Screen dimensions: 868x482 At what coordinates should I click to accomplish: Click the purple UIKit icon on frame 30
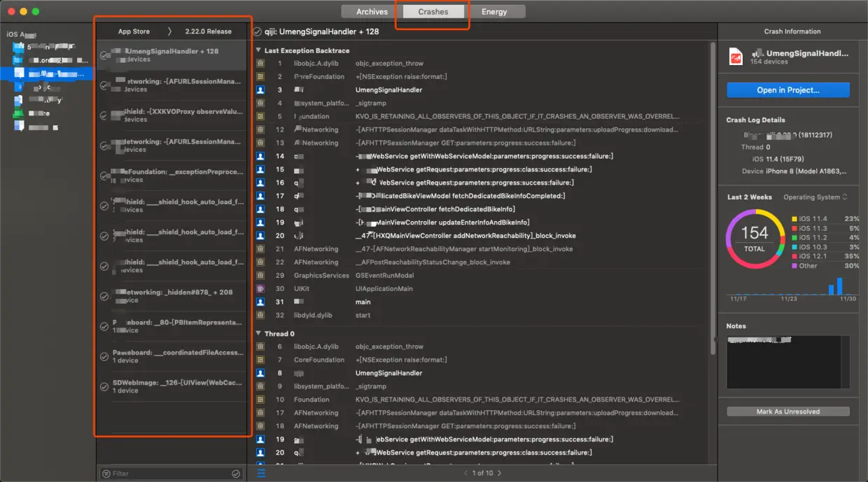coord(260,289)
